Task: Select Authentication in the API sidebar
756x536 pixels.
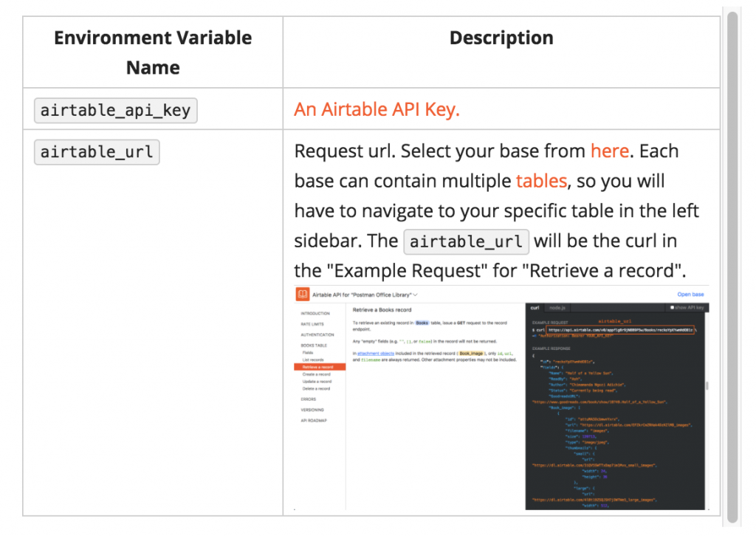Action: tap(317, 334)
